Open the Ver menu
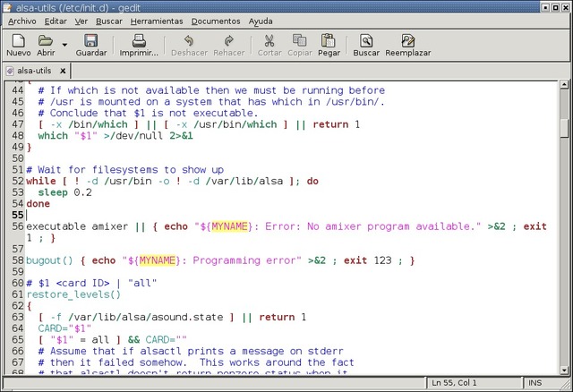 point(81,21)
